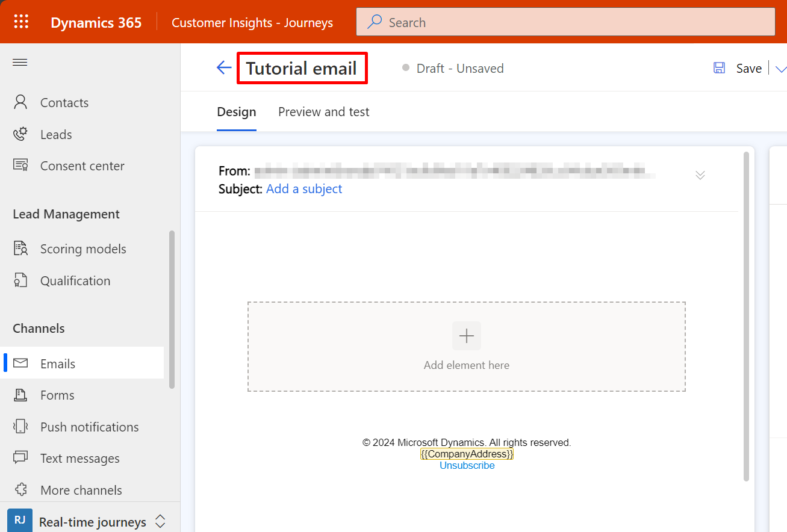Open Forms in the sidebar
This screenshot has width=787, height=532.
[57, 395]
